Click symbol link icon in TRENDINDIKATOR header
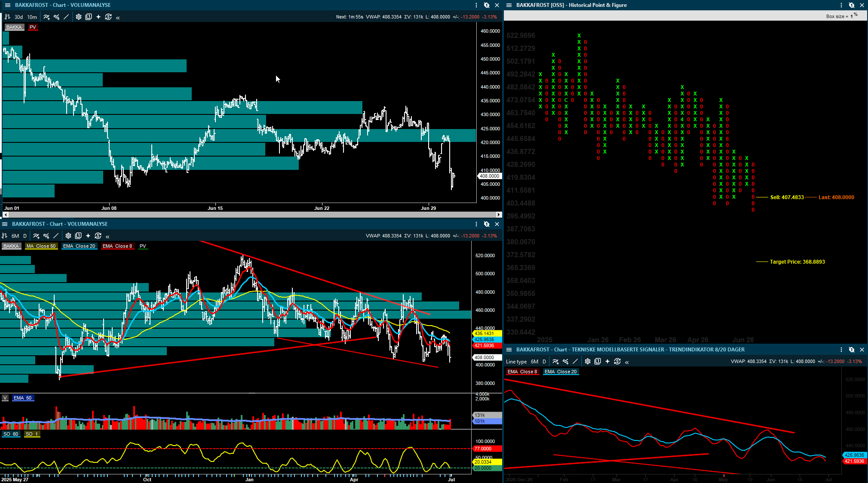Image resolution: width=868 pixels, height=483 pixels. point(852,350)
